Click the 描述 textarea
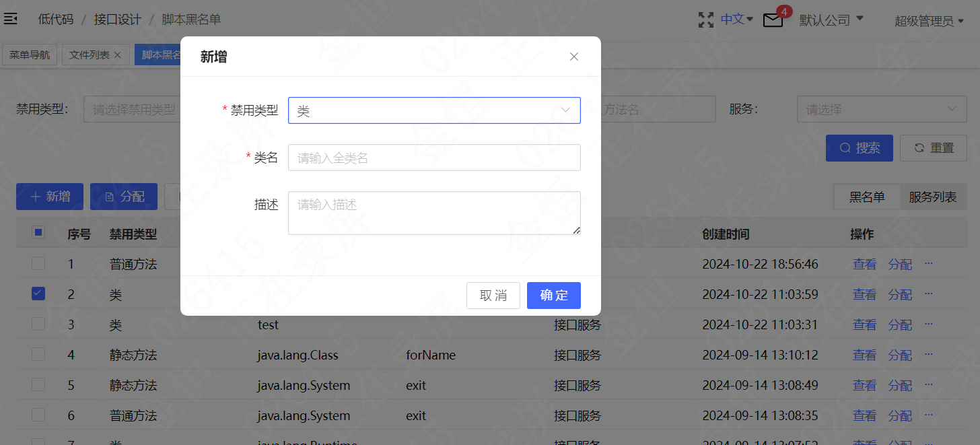 [x=434, y=213]
